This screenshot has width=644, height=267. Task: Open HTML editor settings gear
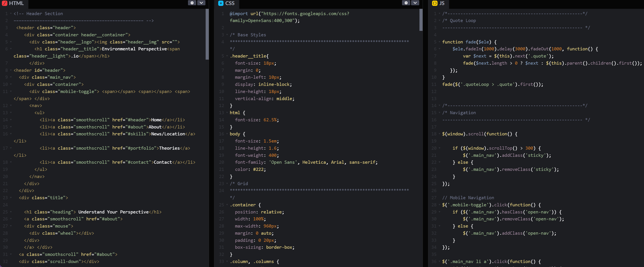(x=192, y=3)
